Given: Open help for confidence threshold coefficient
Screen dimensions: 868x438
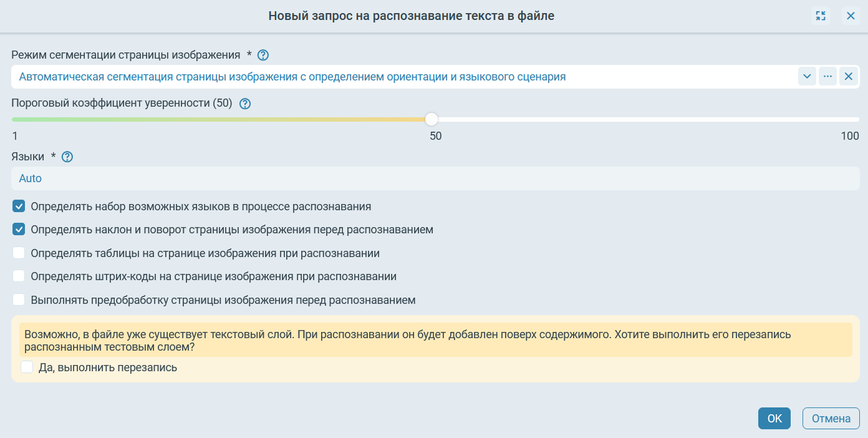Looking at the screenshot, I should click(245, 104).
